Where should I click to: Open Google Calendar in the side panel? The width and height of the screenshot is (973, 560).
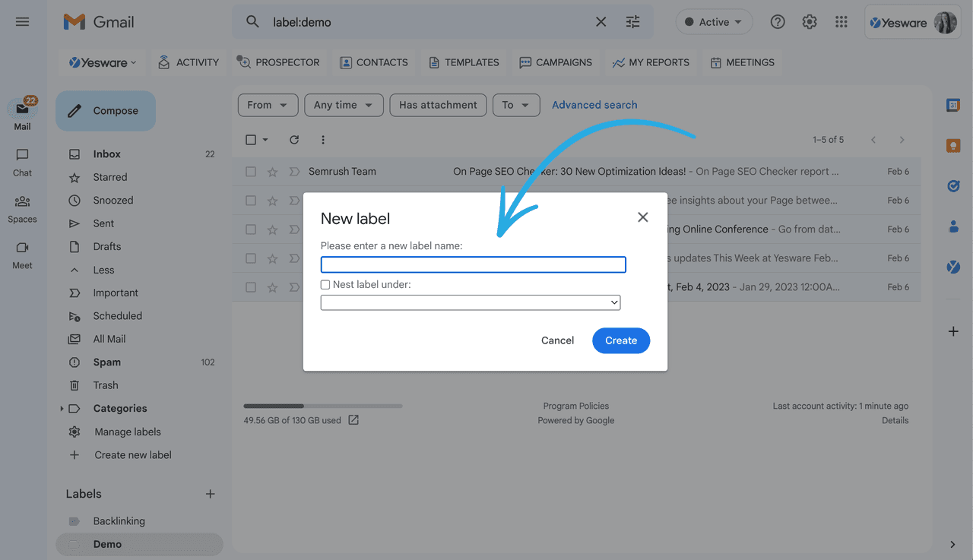pos(953,105)
